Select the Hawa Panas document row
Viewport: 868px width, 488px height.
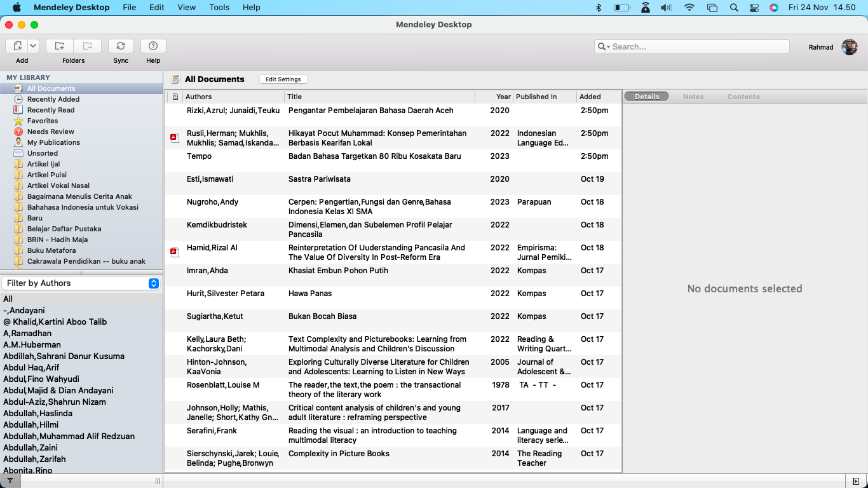(393, 298)
